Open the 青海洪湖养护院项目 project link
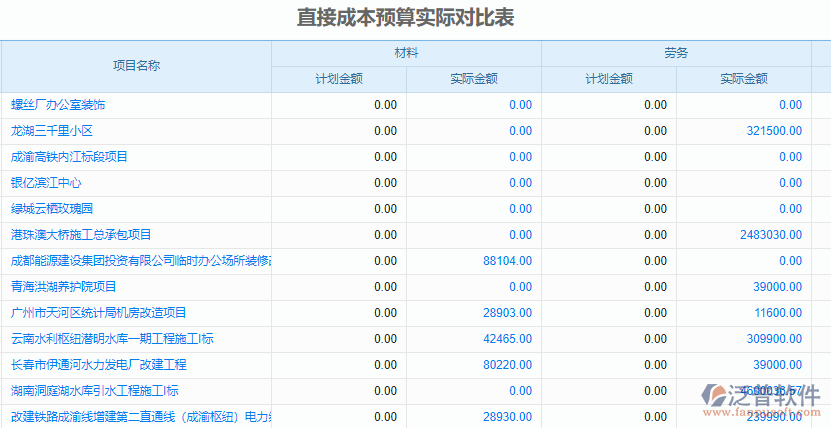Image resolution: width=831 pixels, height=428 pixels. coord(64,287)
